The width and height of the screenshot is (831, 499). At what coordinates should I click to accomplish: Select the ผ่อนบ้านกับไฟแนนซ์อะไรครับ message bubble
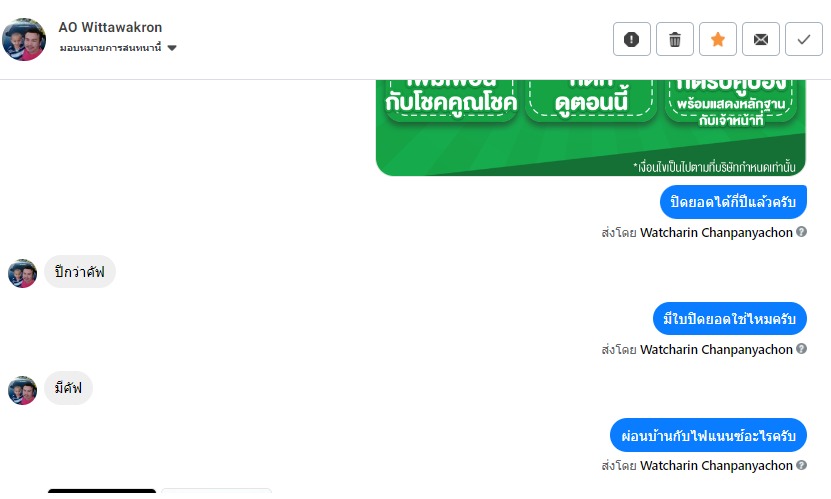708,435
